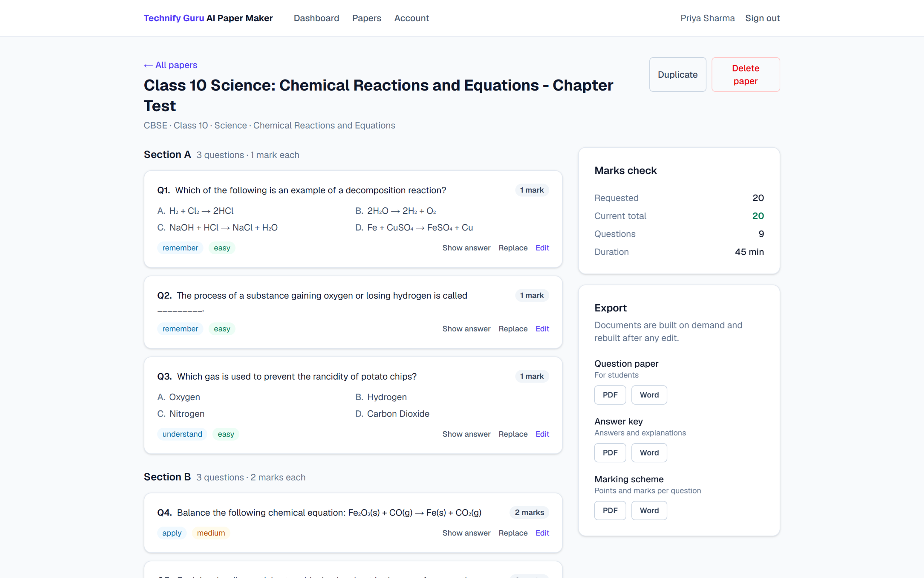Show answer for Q1

coord(466,248)
